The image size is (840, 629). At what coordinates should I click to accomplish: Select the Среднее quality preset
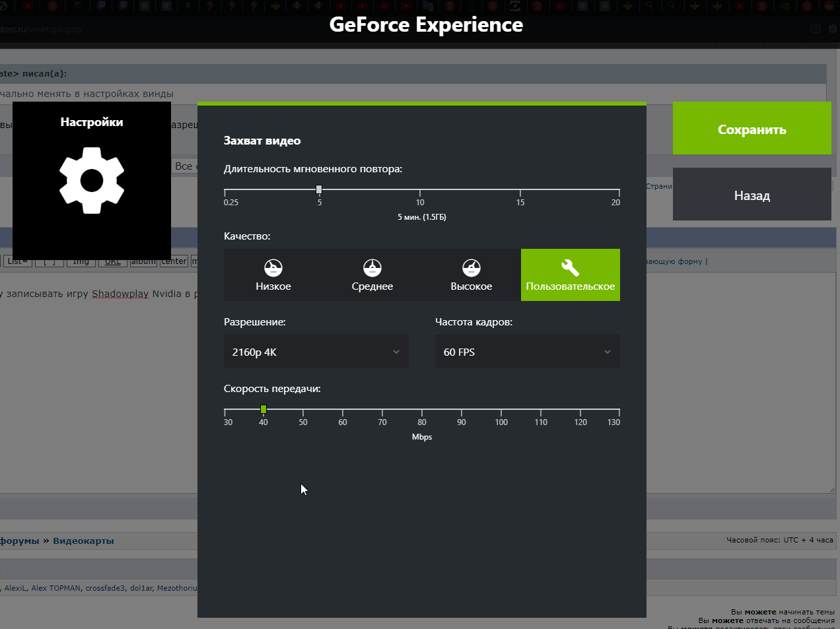pos(372,275)
